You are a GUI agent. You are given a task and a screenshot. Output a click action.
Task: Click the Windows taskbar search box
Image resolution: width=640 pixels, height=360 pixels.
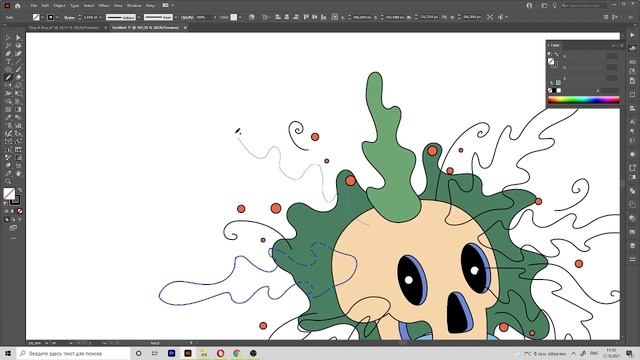coord(73,353)
